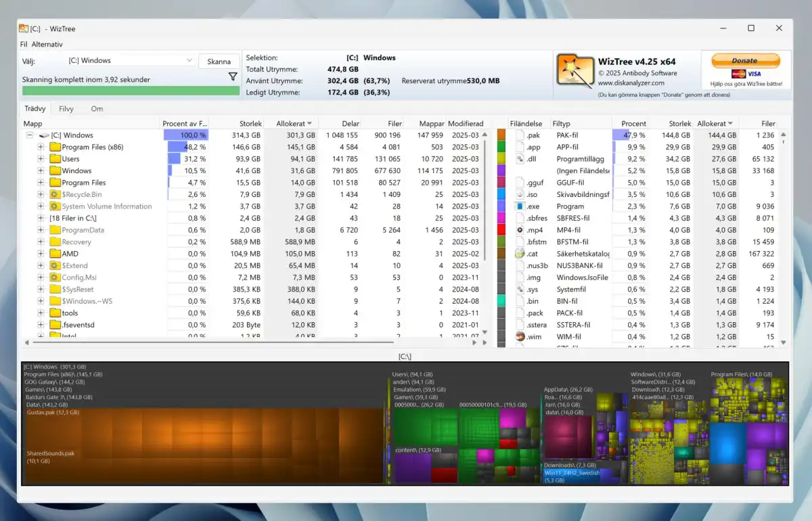Click the disc image icon next to .iso
The width and height of the screenshot is (812, 521).
(520, 194)
